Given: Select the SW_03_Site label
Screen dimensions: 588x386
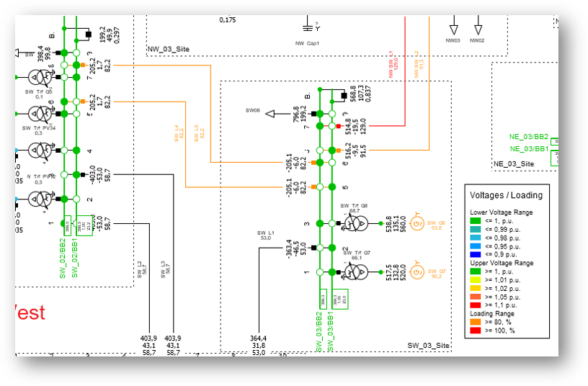Looking at the screenshot, I should click(x=429, y=346).
